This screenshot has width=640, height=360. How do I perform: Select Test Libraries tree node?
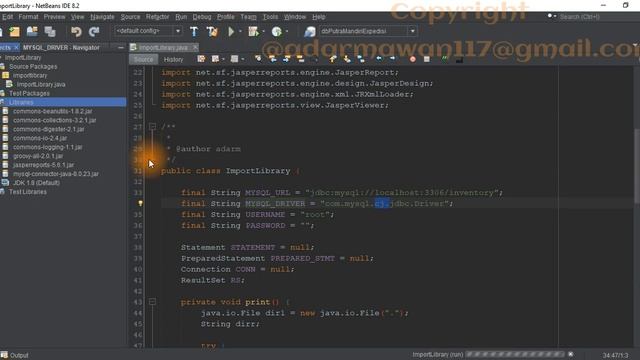(x=28, y=192)
